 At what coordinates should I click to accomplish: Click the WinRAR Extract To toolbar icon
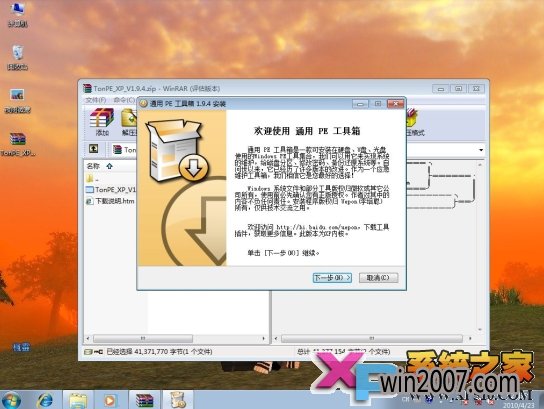point(129,122)
